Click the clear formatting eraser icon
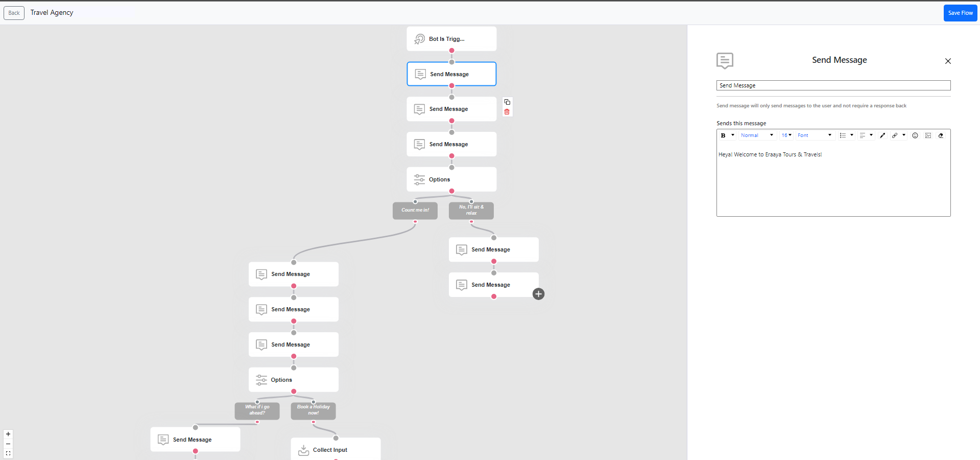 coord(941,135)
